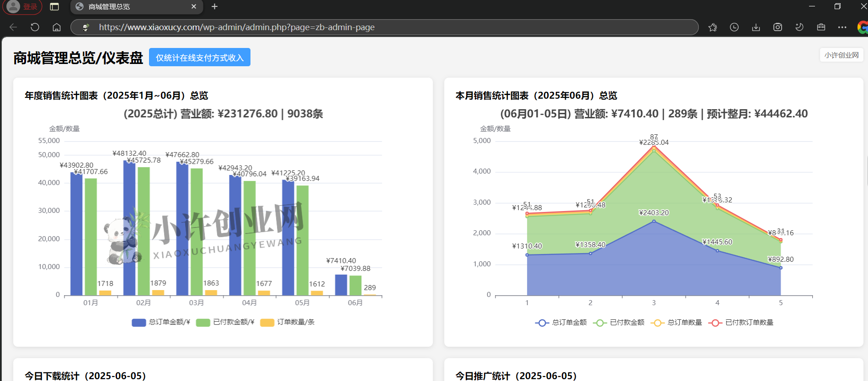Click the 今日推广统计 (2025-06-05) heading

(516, 376)
